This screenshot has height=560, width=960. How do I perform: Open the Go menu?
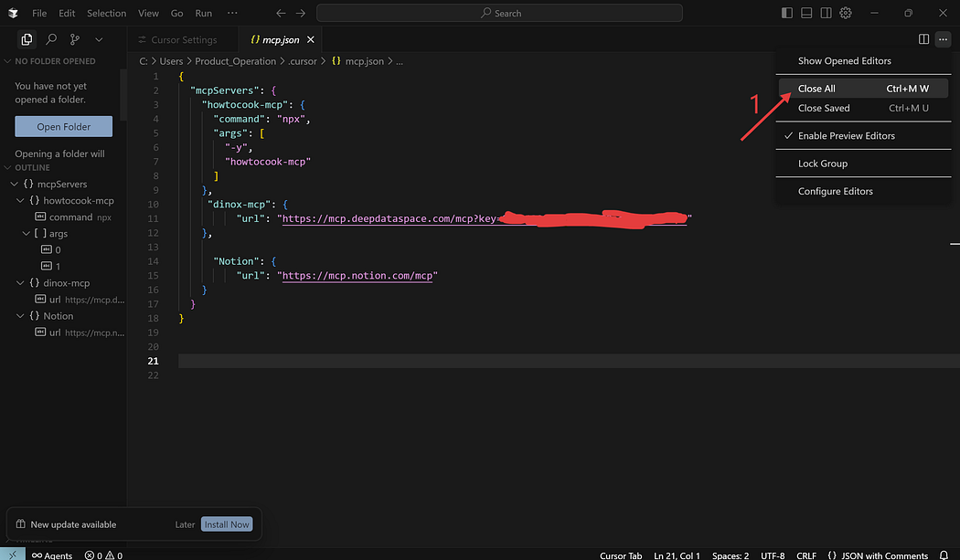coord(177,13)
